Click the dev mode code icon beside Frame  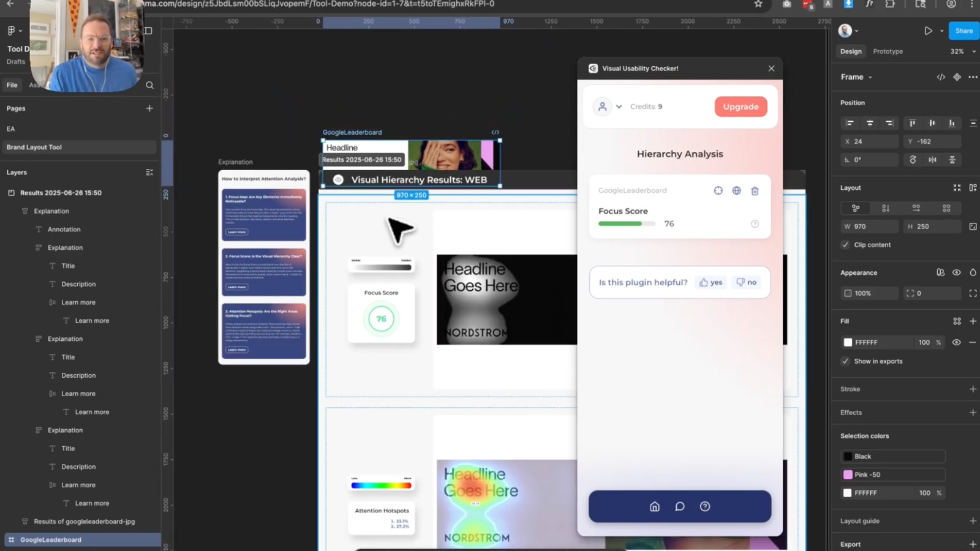tap(941, 77)
